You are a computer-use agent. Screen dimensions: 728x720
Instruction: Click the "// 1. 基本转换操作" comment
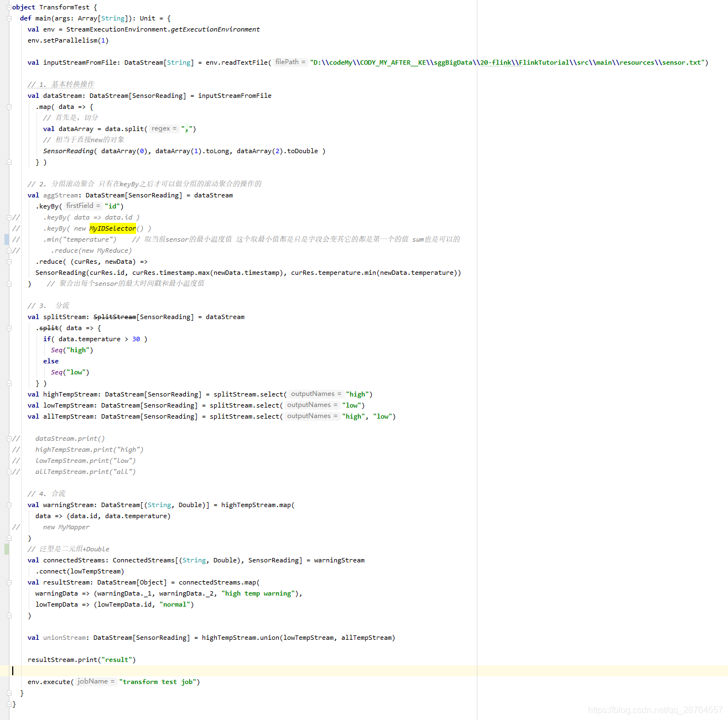[x=61, y=85]
